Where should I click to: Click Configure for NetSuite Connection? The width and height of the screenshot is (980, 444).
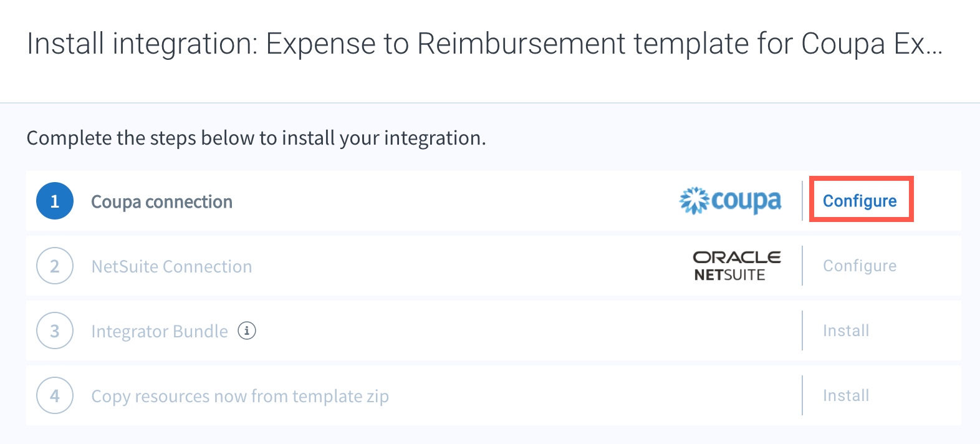[860, 266]
